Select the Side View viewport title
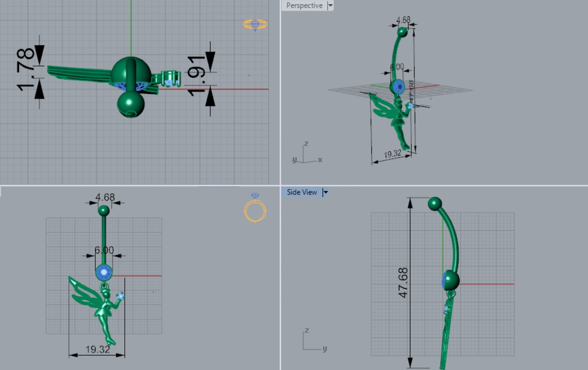 pyautogui.click(x=302, y=192)
